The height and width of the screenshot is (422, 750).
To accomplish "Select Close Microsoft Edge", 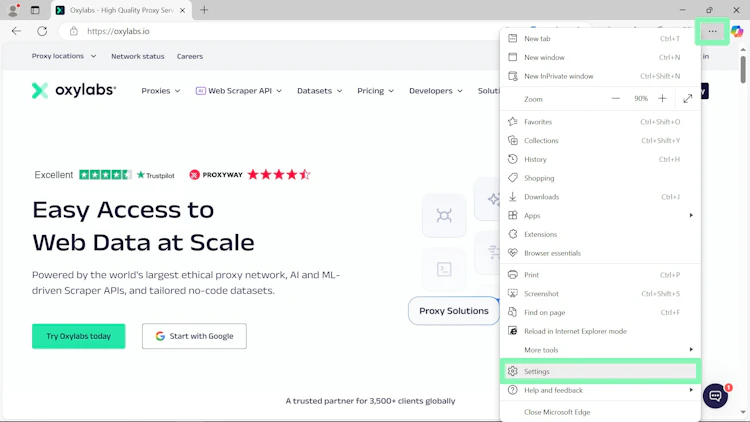I will click(600, 412).
